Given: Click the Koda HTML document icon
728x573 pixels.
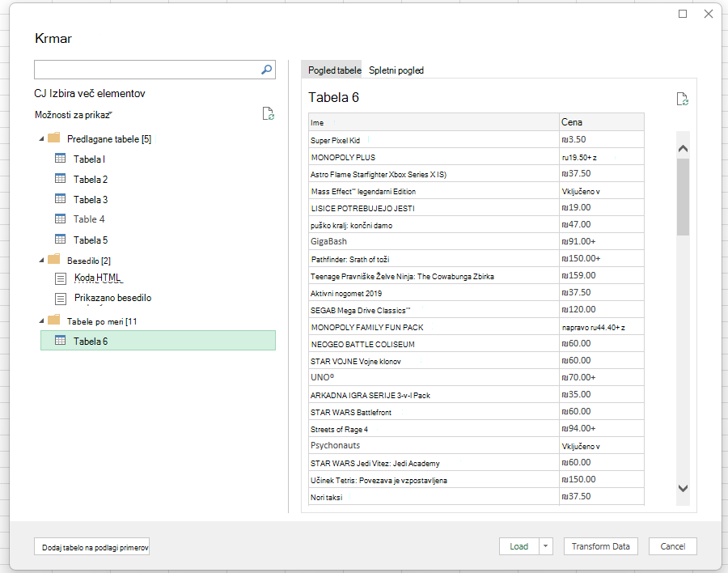Looking at the screenshot, I should (61, 278).
